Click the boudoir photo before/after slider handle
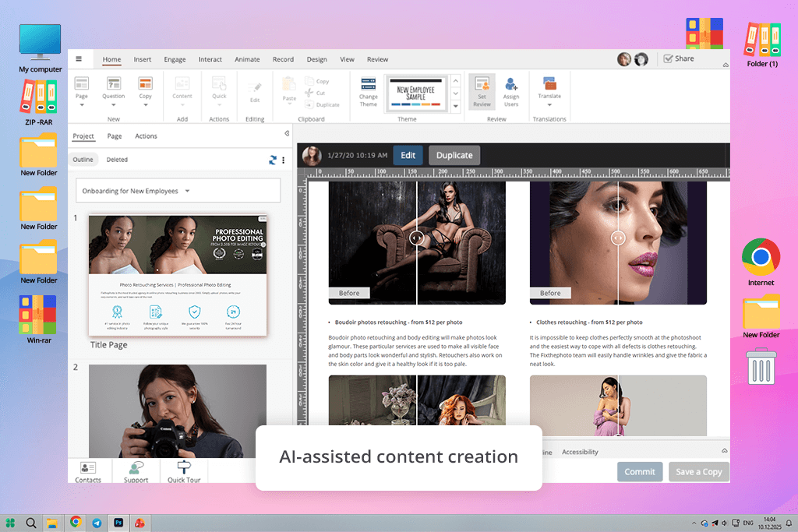 coord(416,238)
